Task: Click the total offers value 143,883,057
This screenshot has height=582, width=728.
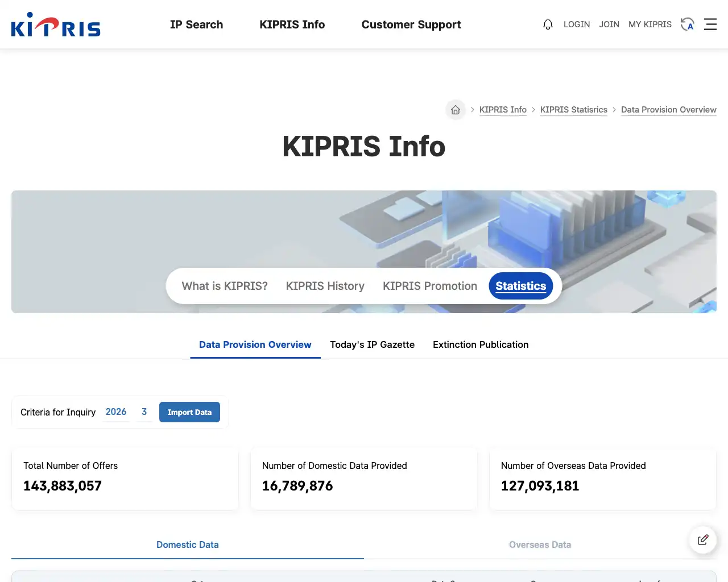Action: [x=63, y=486]
